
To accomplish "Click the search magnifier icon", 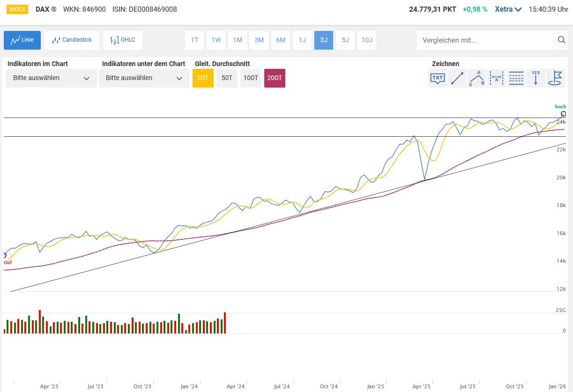I will coord(562,40).
